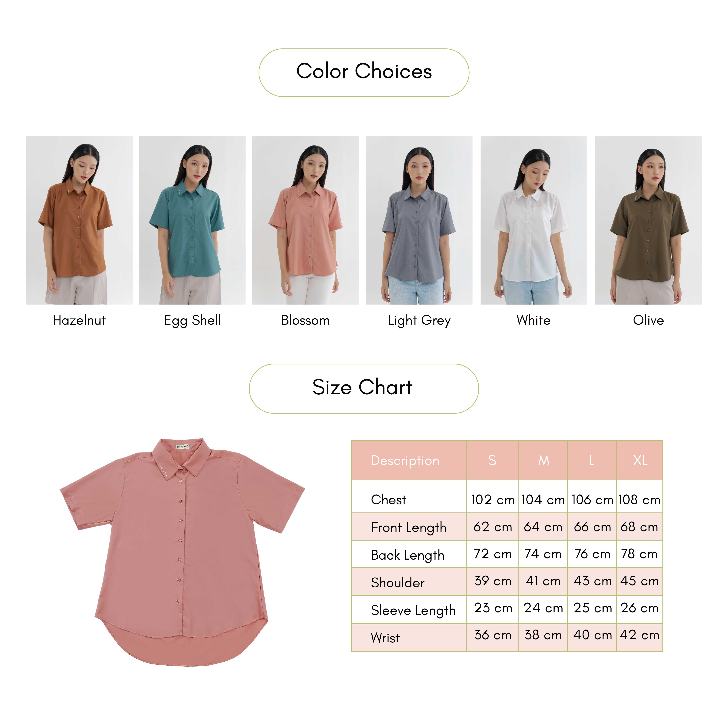Image resolution: width=728 pixels, height=728 pixels.
Task: Click the Chest row label
Action: pyautogui.click(x=389, y=500)
